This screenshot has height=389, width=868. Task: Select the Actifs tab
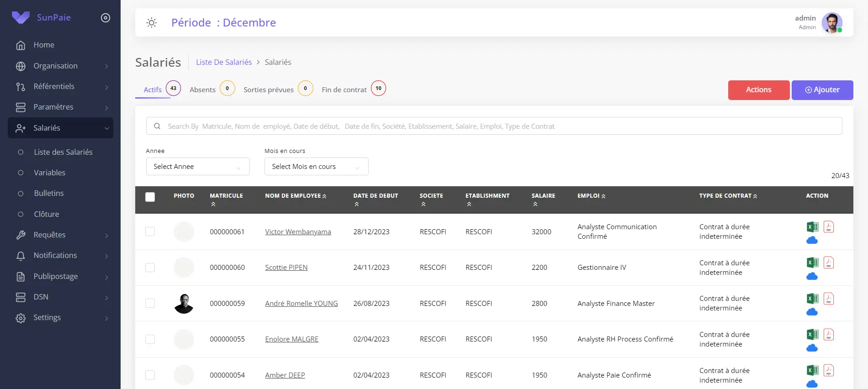pyautogui.click(x=153, y=89)
